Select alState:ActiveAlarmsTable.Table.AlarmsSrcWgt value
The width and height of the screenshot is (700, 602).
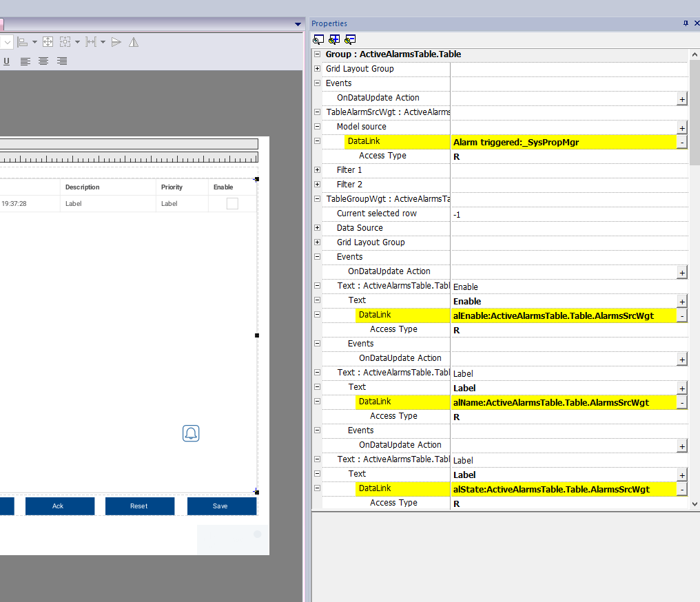[x=551, y=490]
